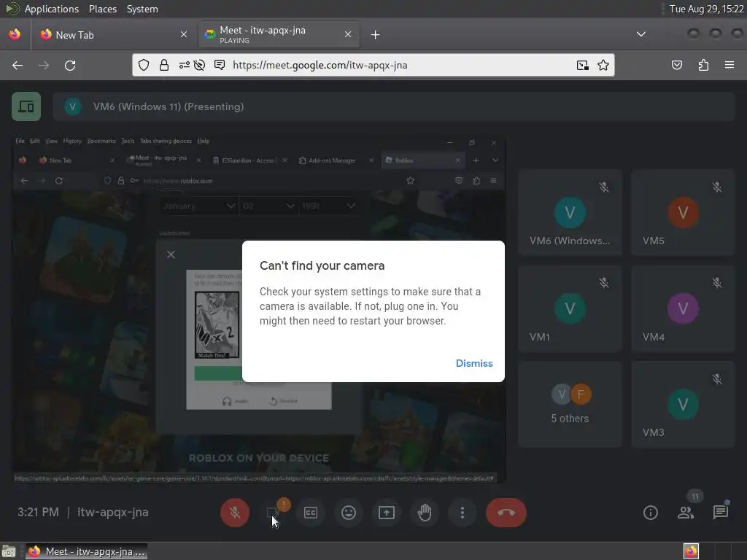747x560 pixels.
Task: Open the Firefox extensions puzzle icon
Action: click(x=703, y=65)
